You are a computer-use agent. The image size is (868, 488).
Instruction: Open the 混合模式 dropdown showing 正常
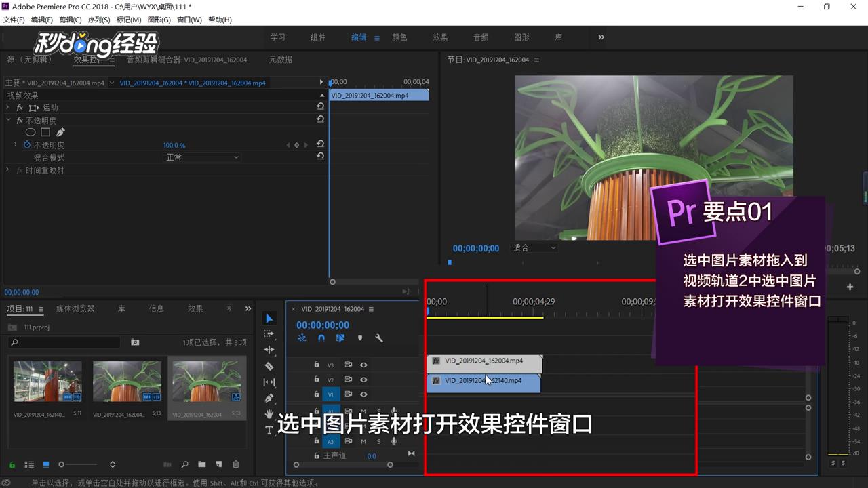coord(203,157)
